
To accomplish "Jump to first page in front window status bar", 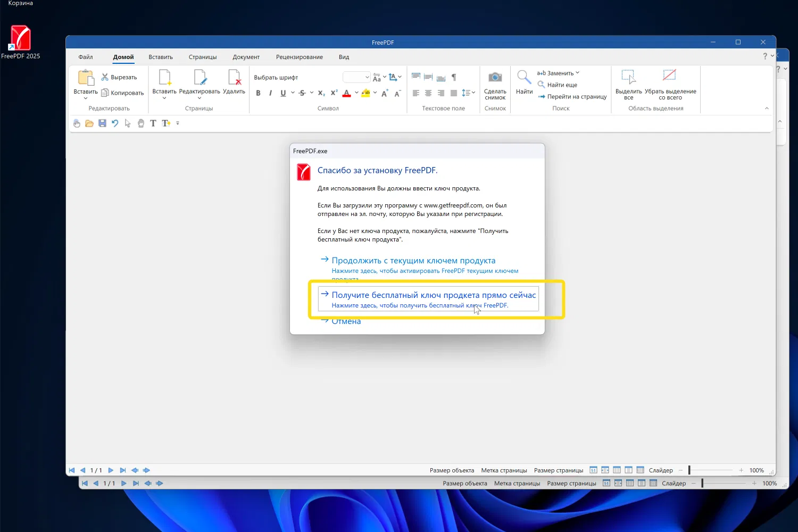I will (72, 470).
